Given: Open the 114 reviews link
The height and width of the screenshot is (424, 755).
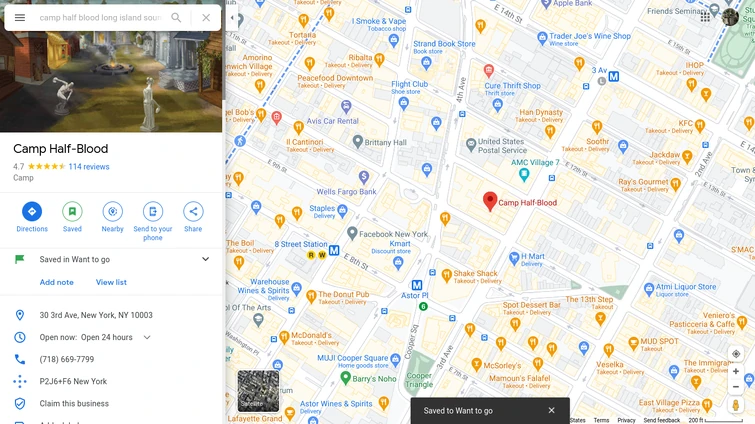Looking at the screenshot, I should coord(89,167).
